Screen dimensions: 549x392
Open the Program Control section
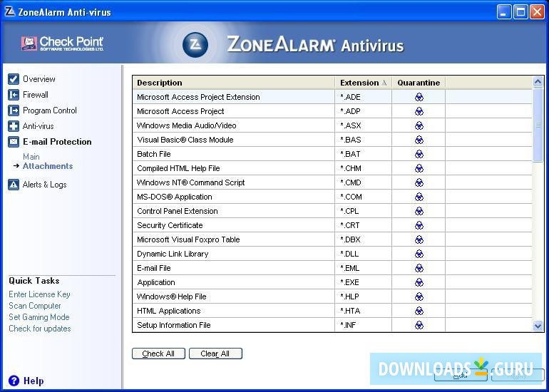click(50, 110)
